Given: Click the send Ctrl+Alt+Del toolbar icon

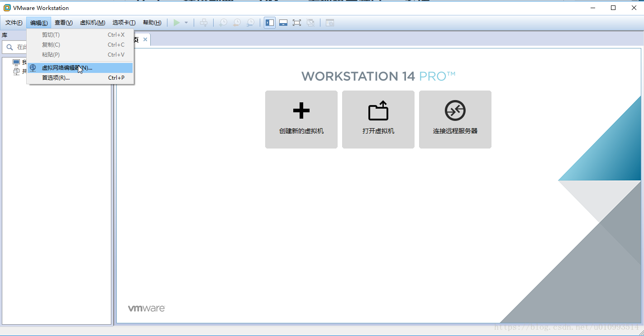Looking at the screenshot, I should coord(204,23).
